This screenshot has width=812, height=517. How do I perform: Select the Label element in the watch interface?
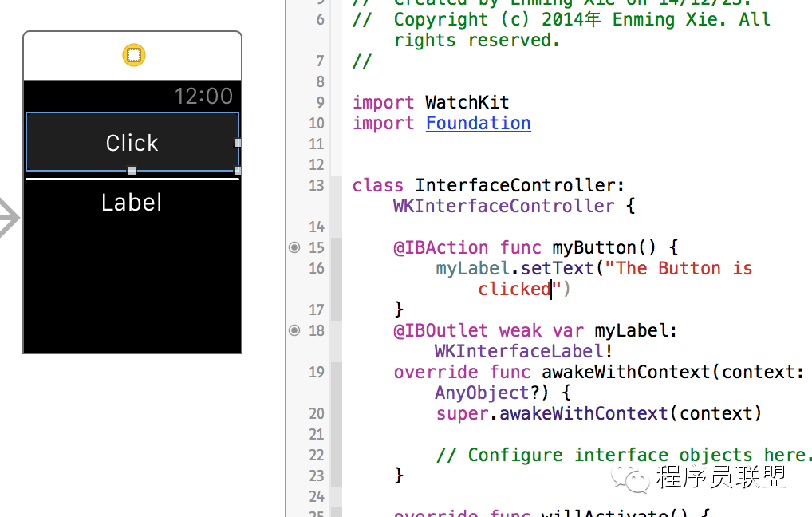[132, 203]
